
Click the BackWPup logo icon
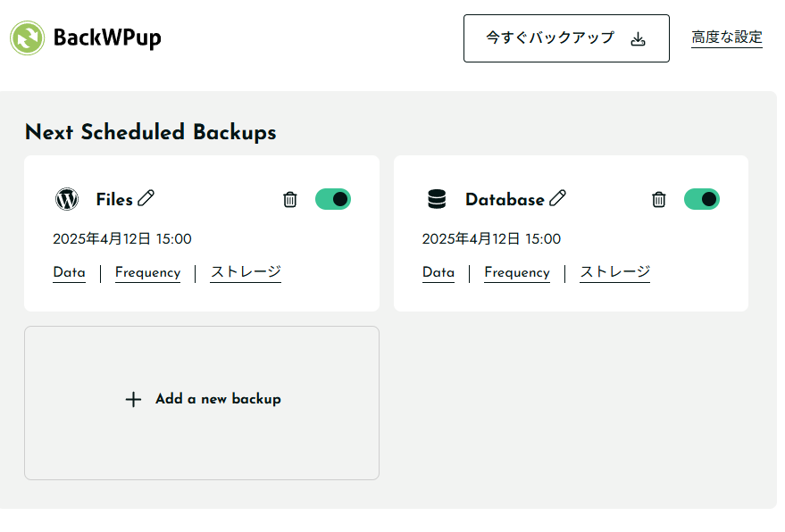[x=28, y=38]
